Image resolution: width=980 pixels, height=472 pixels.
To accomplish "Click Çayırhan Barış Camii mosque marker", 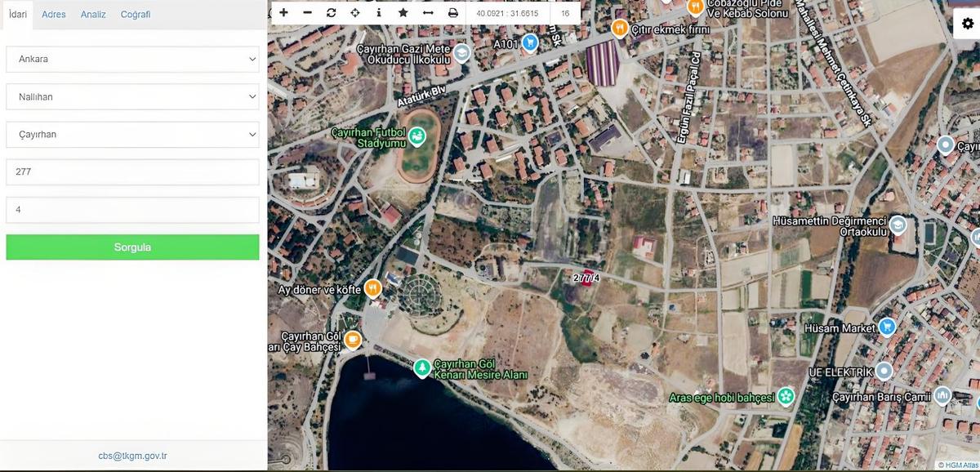I will (x=942, y=396).
